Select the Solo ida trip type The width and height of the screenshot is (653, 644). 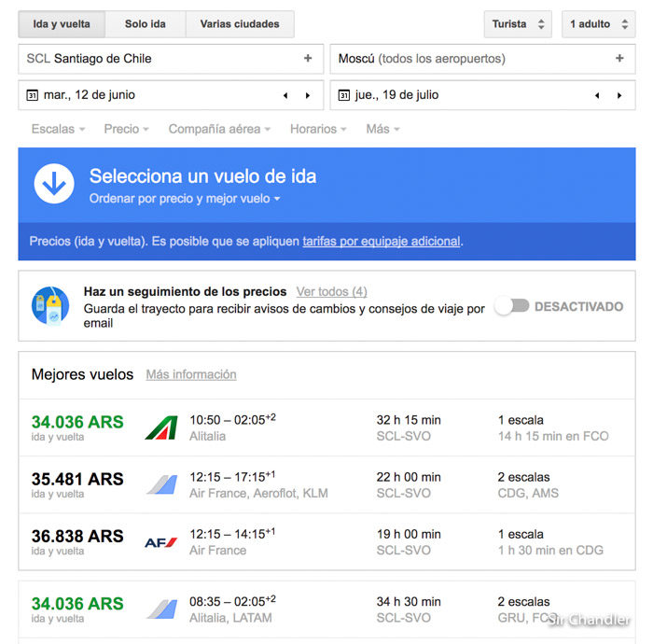pyautogui.click(x=146, y=24)
